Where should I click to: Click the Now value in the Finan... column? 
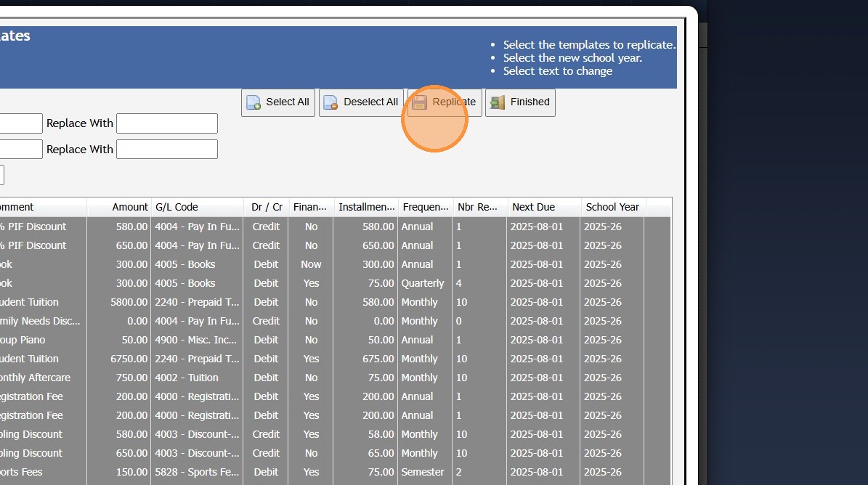point(311,264)
